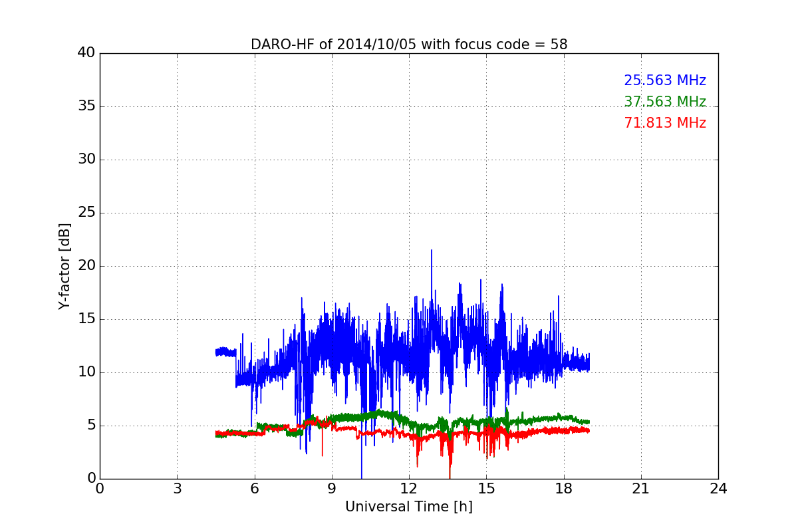Click the Universal Time [h] axis label
This screenshot has height=532, width=798.
(409, 507)
